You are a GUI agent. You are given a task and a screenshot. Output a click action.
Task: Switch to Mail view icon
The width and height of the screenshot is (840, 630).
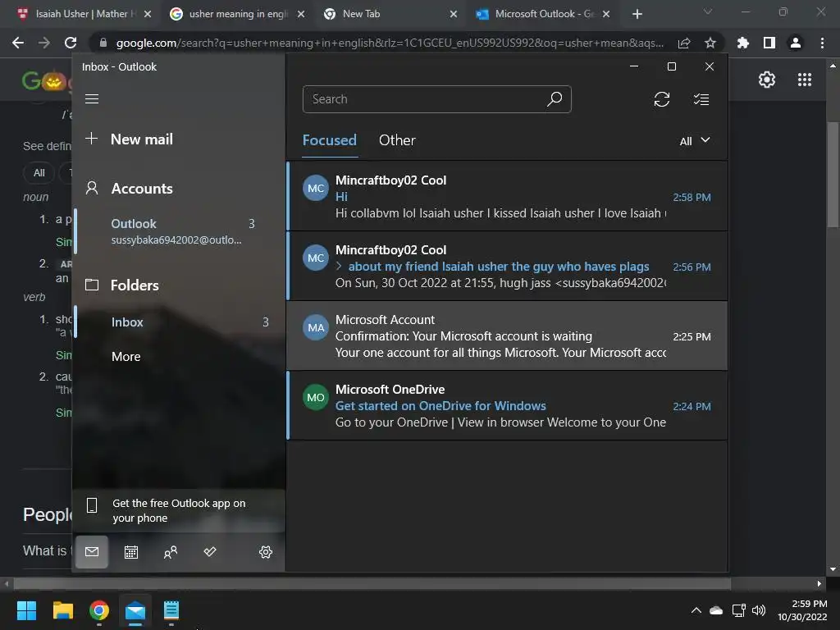click(x=92, y=552)
